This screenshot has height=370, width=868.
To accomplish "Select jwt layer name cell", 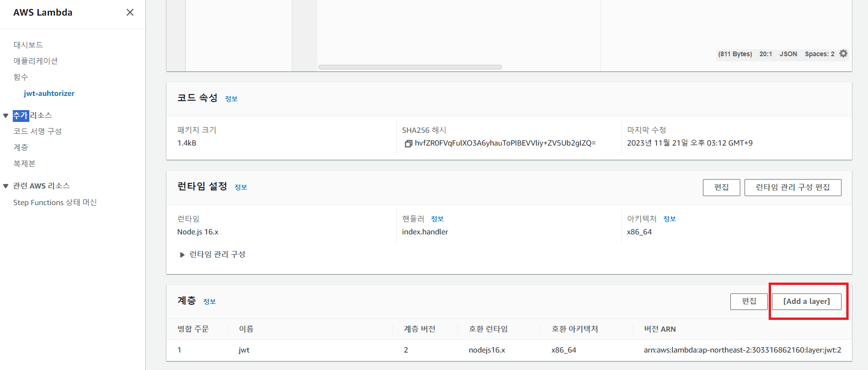I will pyautogui.click(x=244, y=350).
